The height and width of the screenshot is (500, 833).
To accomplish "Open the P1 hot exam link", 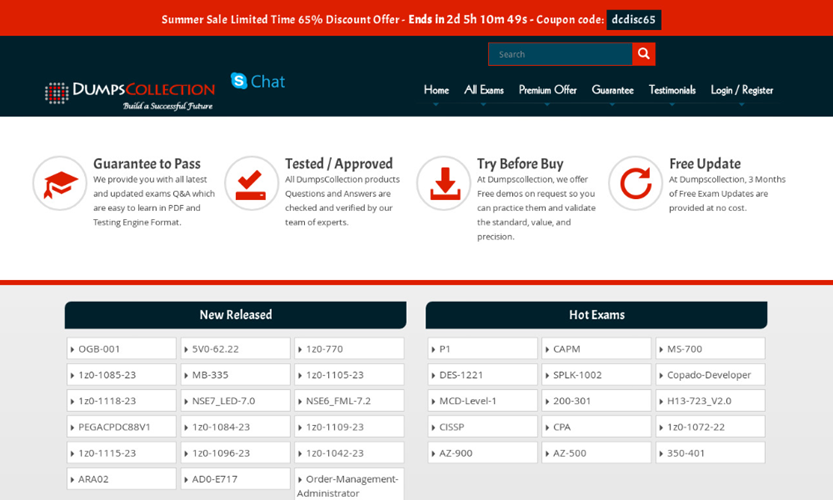I will click(482, 349).
